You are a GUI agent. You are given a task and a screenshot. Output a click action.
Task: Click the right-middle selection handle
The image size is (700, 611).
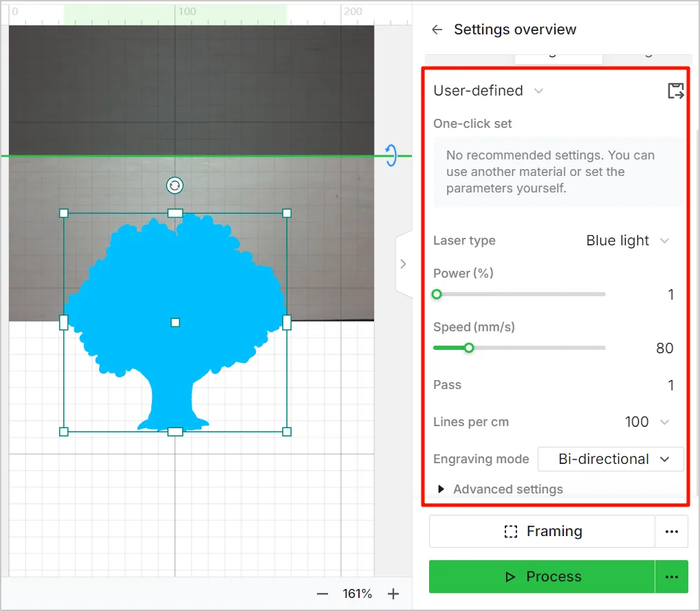click(287, 322)
